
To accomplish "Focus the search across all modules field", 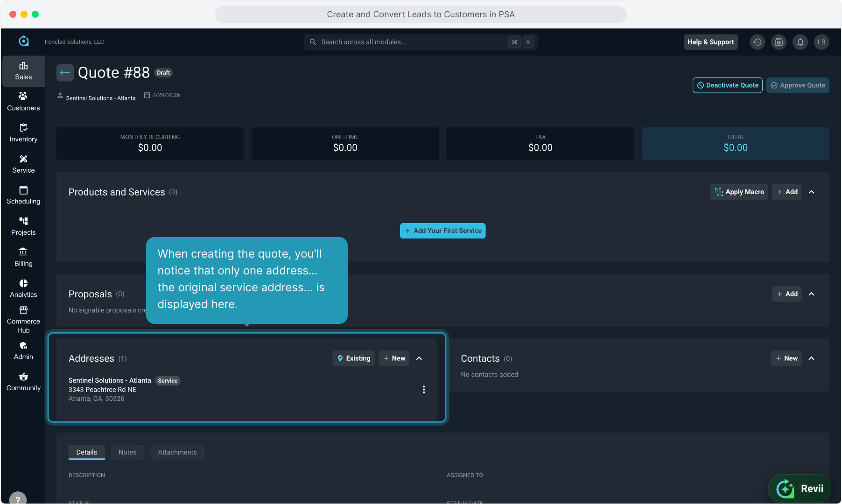I will tap(421, 42).
